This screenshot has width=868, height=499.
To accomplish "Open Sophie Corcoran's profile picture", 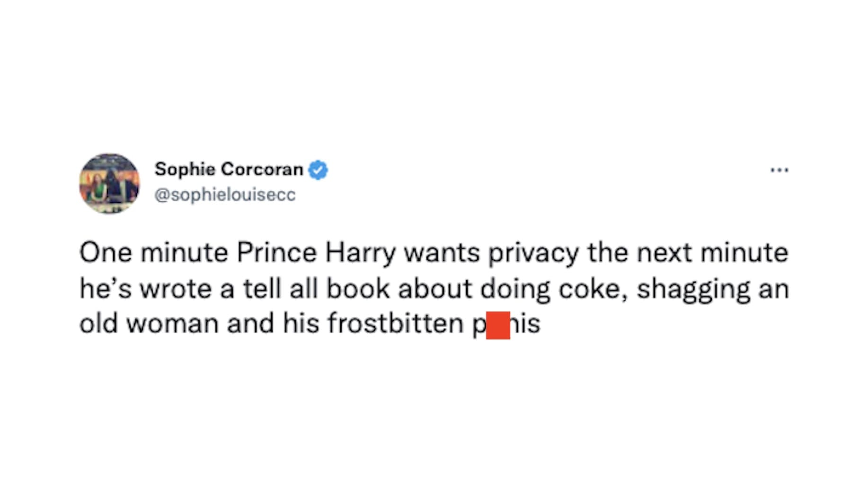I will 109,183.
